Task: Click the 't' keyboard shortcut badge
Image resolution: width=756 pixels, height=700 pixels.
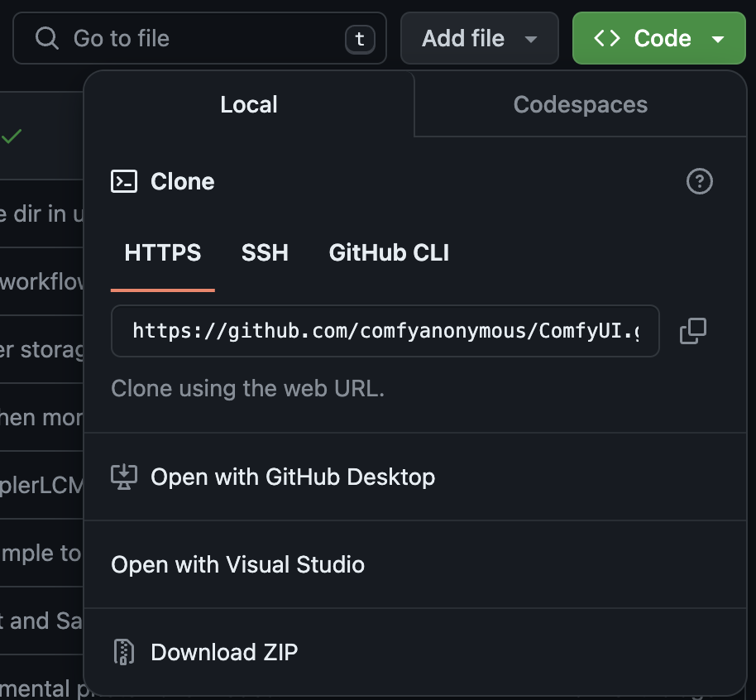Action: (x=359, y=39)
